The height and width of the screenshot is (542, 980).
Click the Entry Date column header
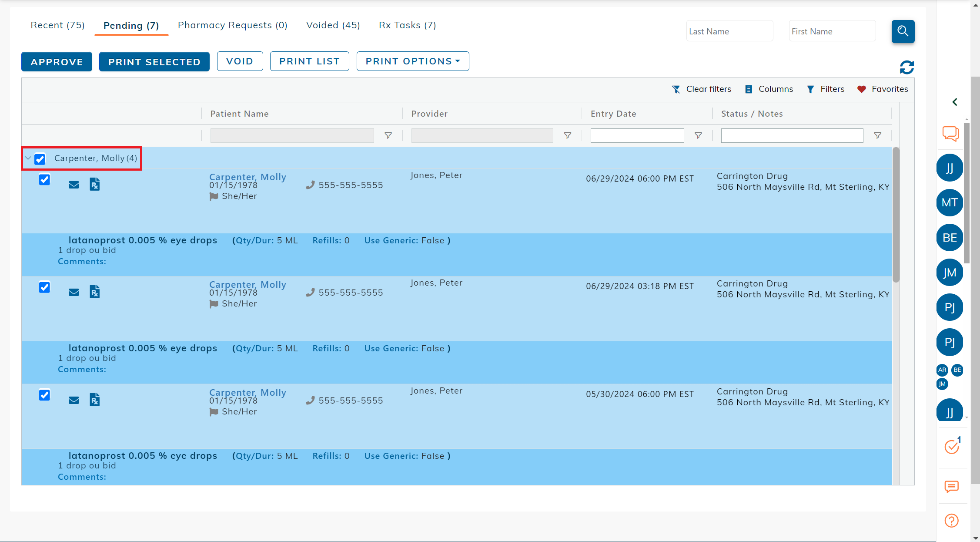tap(613, 114)
